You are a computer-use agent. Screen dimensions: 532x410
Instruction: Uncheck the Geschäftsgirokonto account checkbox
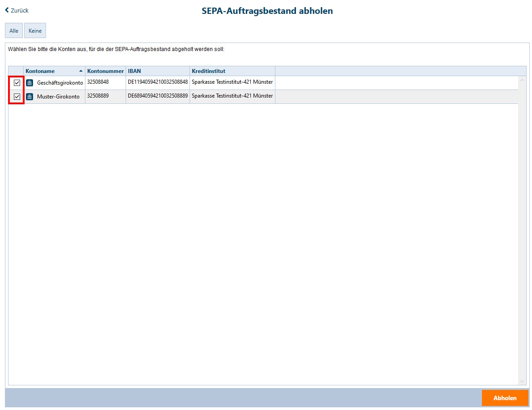(17, 82)
